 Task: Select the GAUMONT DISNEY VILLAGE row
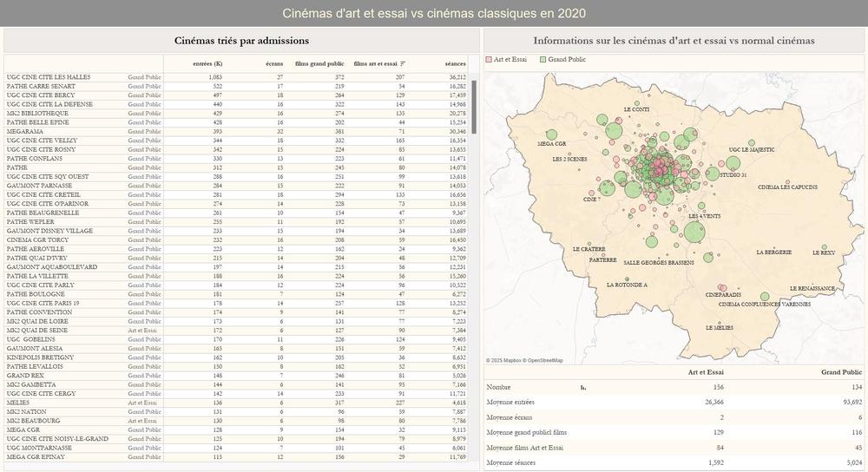pos(236,231)
